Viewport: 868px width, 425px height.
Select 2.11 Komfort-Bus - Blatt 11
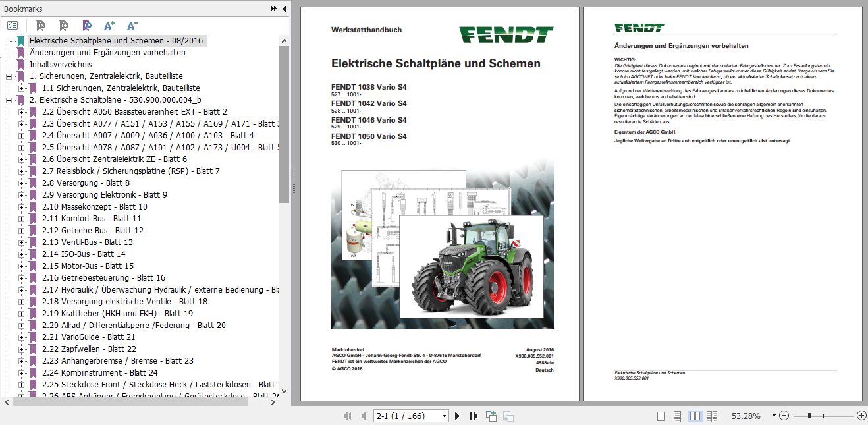click(92, 219)
